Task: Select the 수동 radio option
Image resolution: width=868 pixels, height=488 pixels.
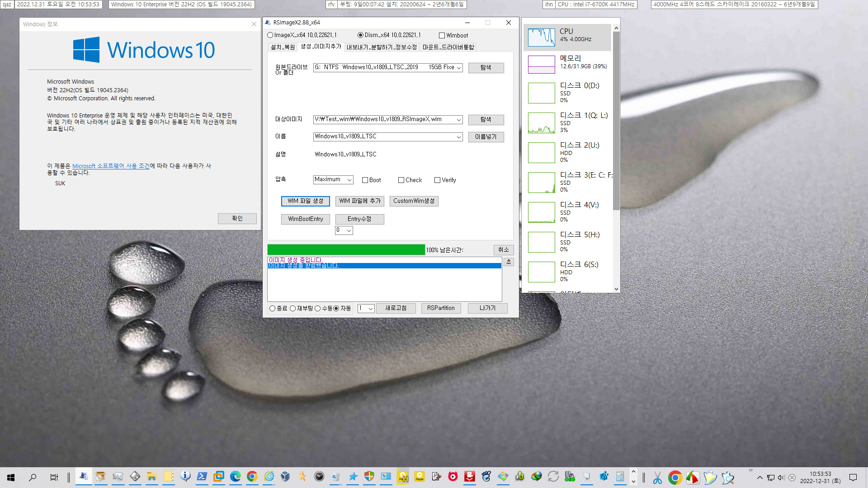Action: point(317,309)
